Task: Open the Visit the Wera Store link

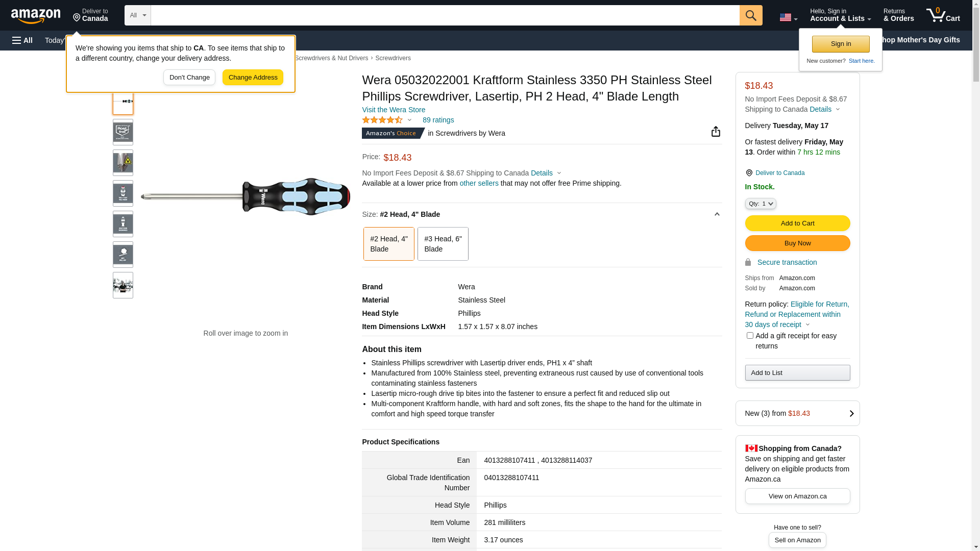Action: 394,110
